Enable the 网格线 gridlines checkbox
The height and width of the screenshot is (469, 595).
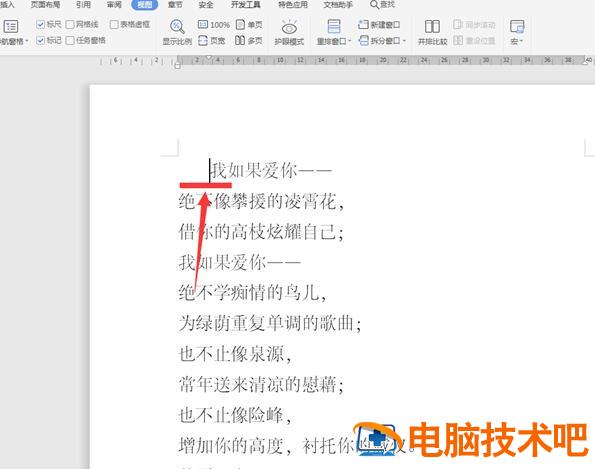[70, 25]
